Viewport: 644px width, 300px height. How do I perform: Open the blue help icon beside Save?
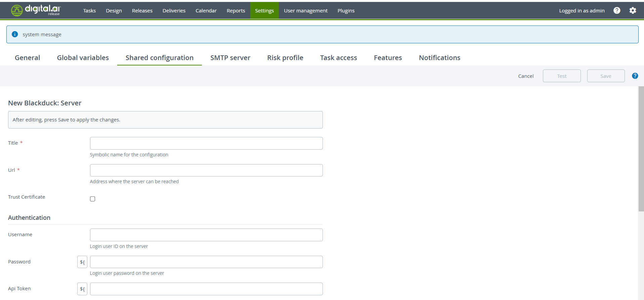click(635, 76)
